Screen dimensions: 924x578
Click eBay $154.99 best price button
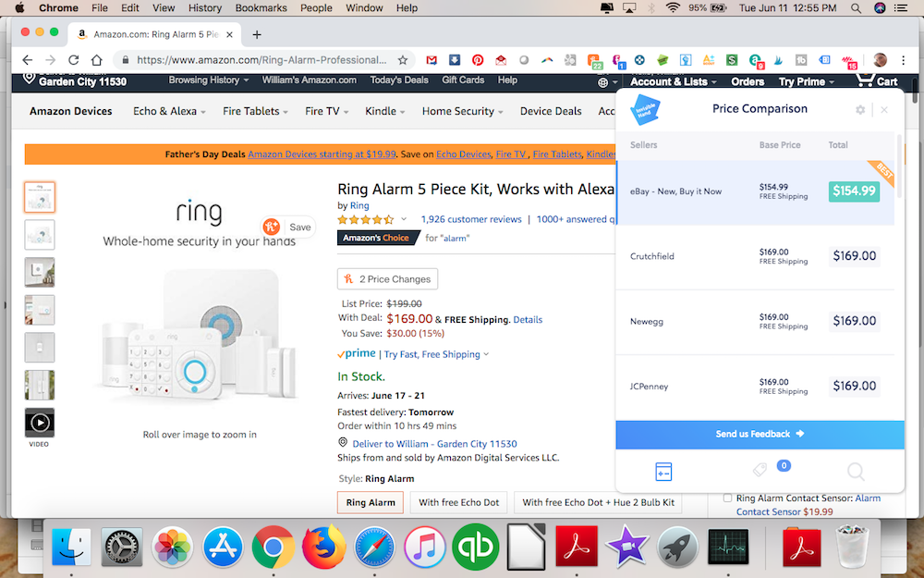point(854,191)
